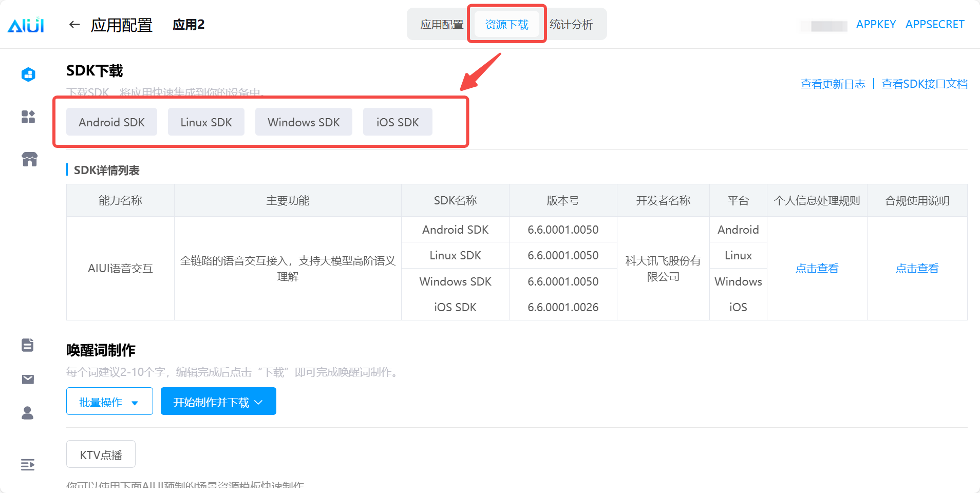Download the Linux SDK

(x=206, y=122)
